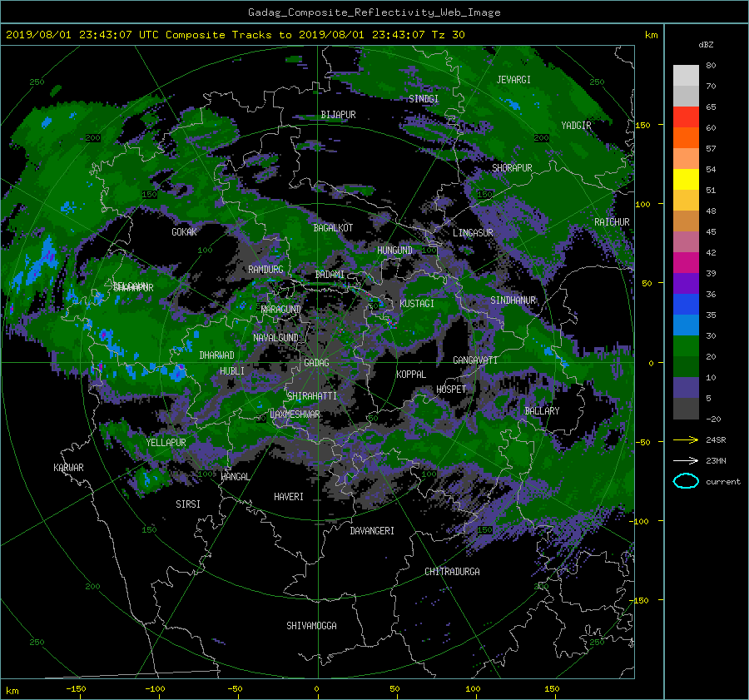Click the BALLARY city label
Screen dimensions: 749x700
542,411
